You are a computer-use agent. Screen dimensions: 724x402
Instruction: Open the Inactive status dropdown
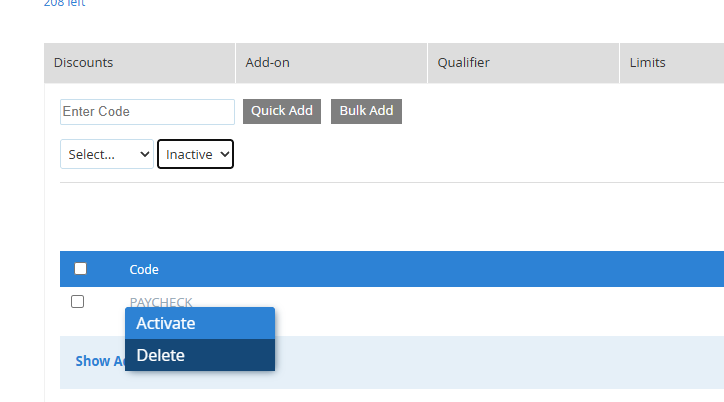pos(195,154)
